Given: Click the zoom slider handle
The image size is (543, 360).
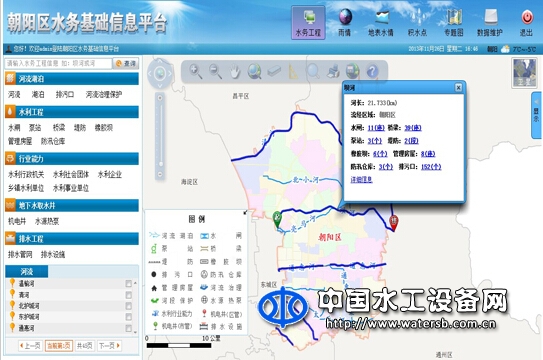Looking at the screenshot, I should [x=161, y=164].
